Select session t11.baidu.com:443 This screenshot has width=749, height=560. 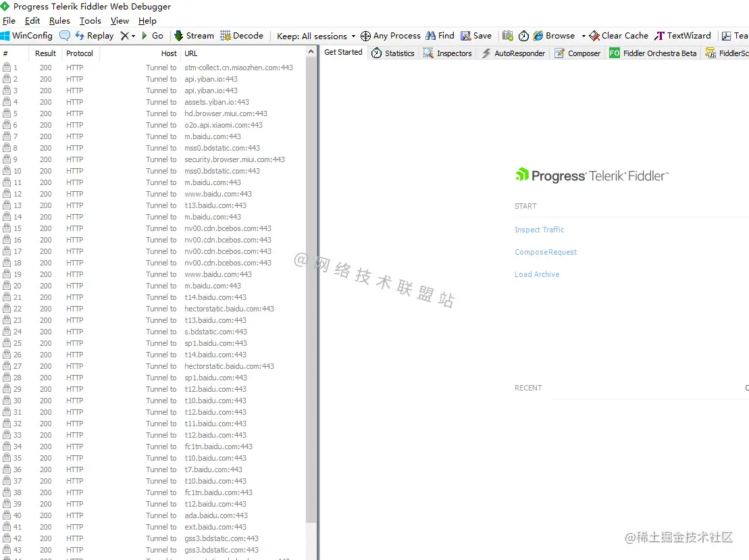[x=153, y=424]
